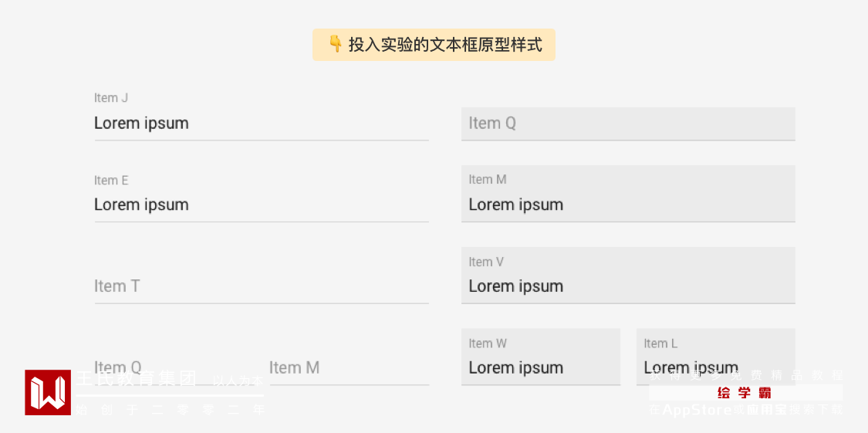This screenshot has width=868, height=433.
Task: Focus the underlined Item Q field beside Item M
Action: tap(174, 367)
